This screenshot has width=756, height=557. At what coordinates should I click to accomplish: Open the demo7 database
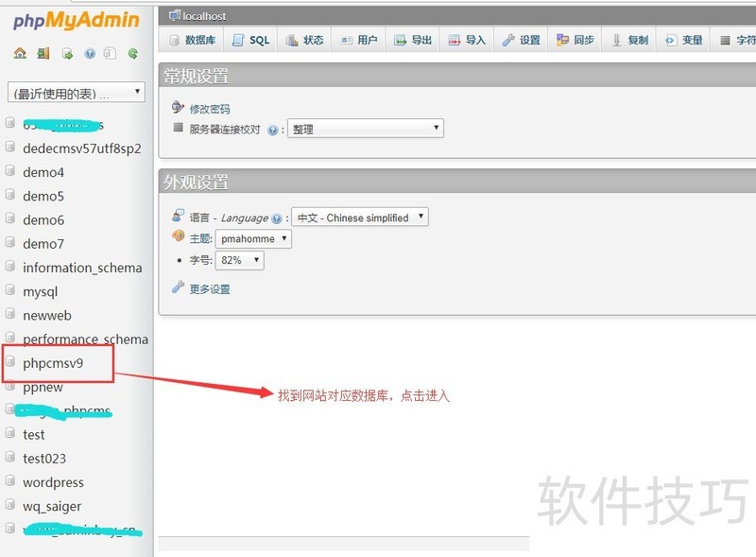point(43,244)
